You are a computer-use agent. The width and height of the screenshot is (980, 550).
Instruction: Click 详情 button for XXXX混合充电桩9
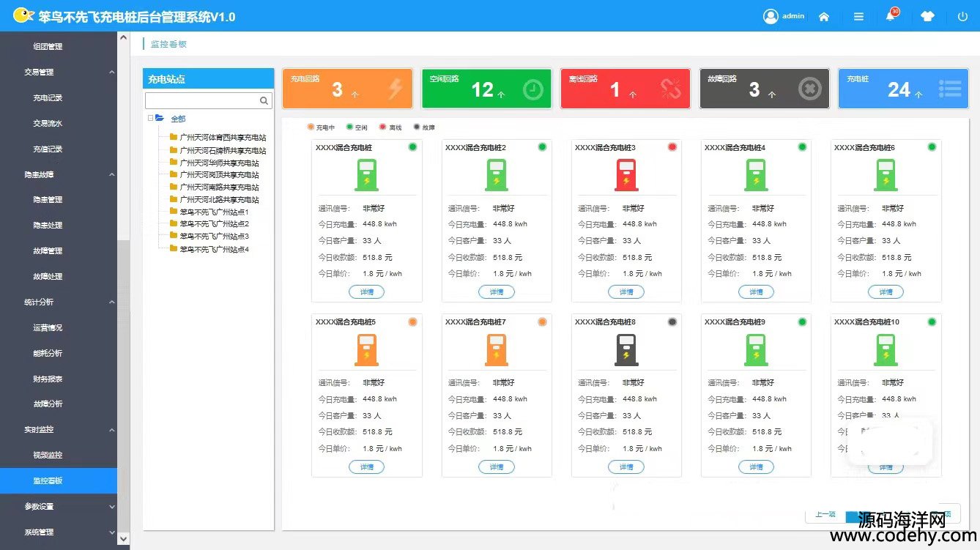tap(756, 467)
